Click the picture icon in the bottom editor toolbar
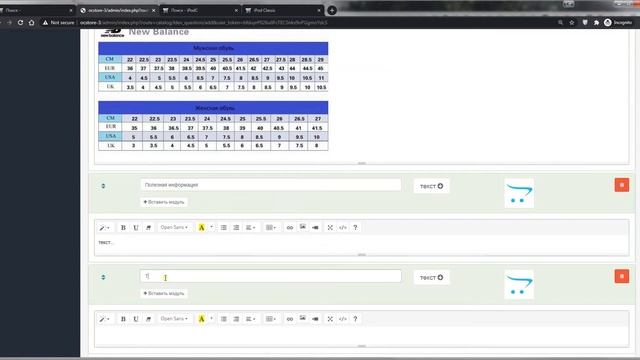 pyautogui.click(x=302, y=319)
